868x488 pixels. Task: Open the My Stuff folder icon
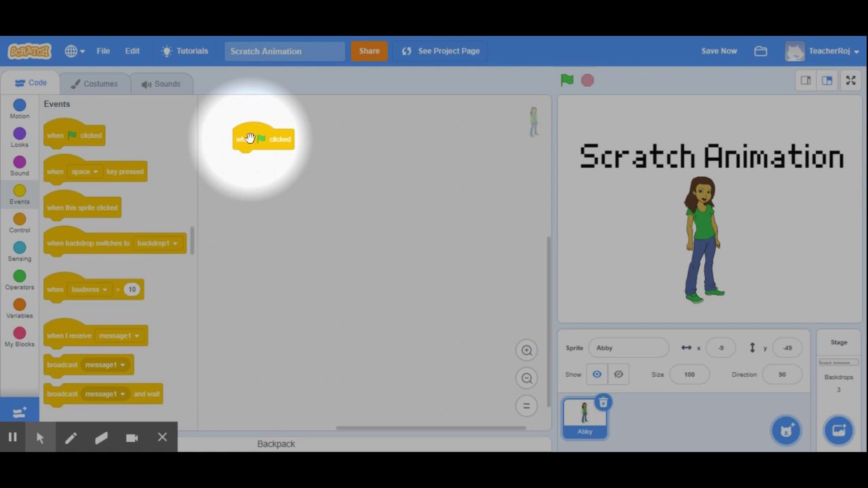[761, 51]
